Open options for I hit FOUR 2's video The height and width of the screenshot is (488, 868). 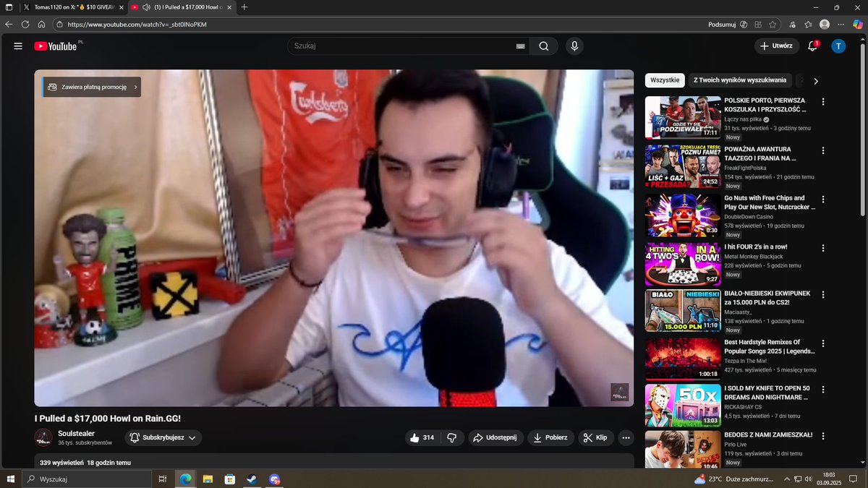(822, 247)
